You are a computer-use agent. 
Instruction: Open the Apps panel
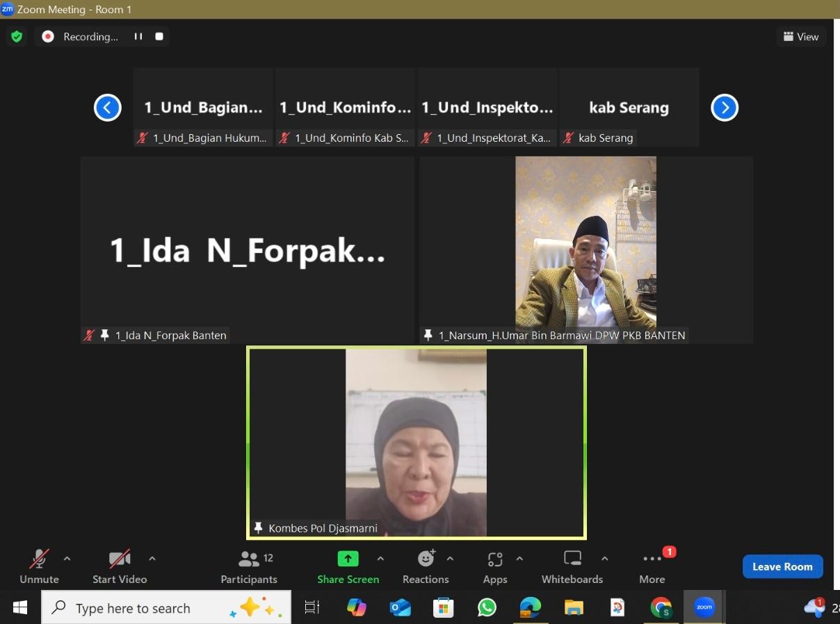pyautogui.click(x=495, y=566)
